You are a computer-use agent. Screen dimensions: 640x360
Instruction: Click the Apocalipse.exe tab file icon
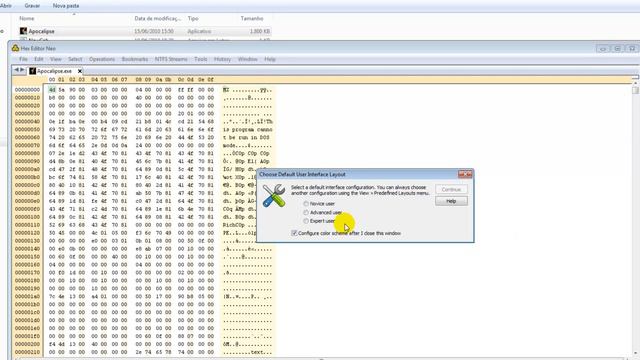(x=33, y=71)
